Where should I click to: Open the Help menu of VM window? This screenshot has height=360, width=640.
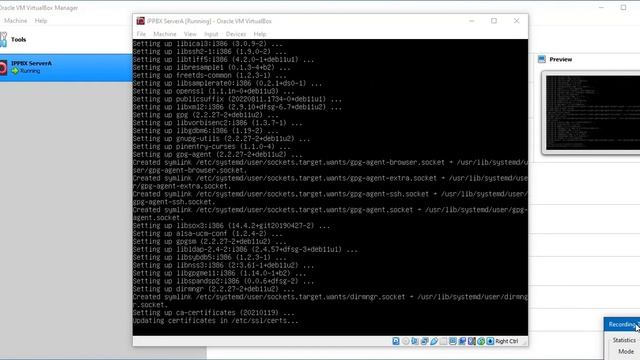click(260, 34)
